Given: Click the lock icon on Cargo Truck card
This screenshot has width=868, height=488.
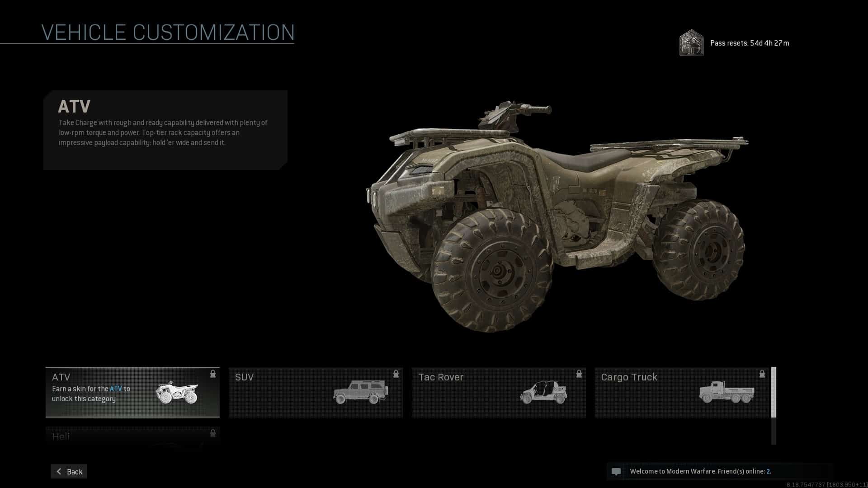Looking at the screenshot, I should point(762,374).
